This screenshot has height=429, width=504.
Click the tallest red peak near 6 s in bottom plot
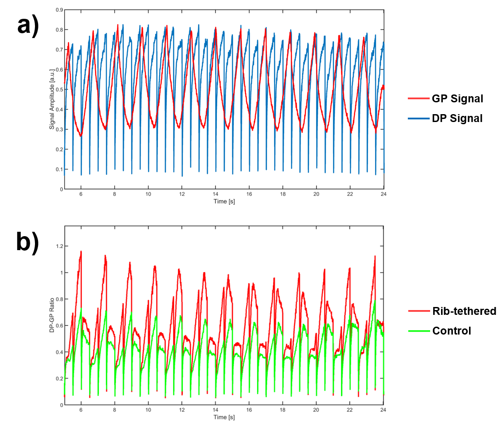(81, 252)
